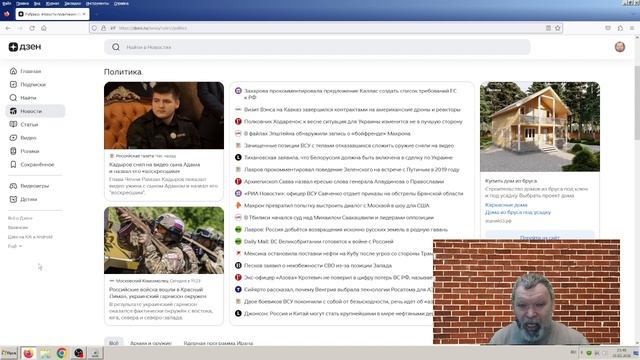
Task: Open the Вид menu
Action: (x=37, y=3)
